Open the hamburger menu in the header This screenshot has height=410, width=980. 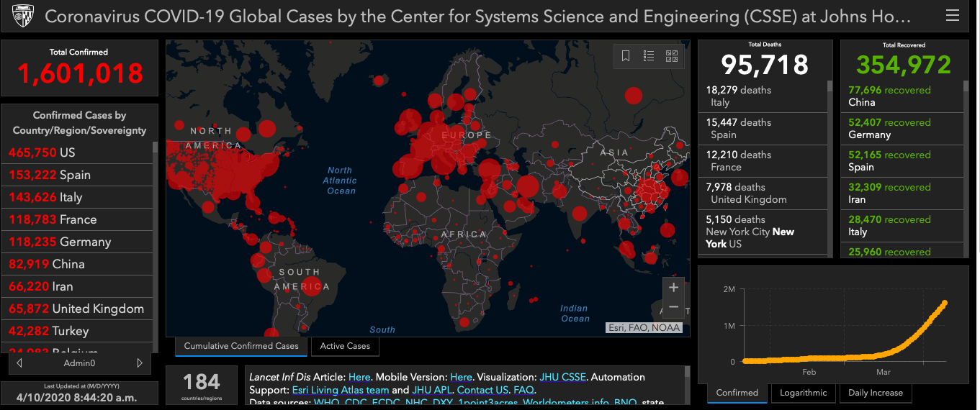point(952,15)
